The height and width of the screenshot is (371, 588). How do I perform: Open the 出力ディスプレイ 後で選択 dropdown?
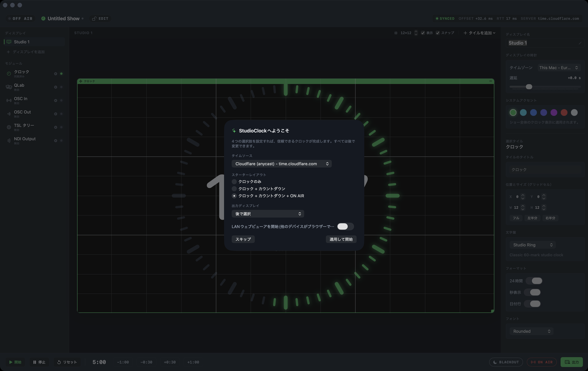(x=268, y=214)
